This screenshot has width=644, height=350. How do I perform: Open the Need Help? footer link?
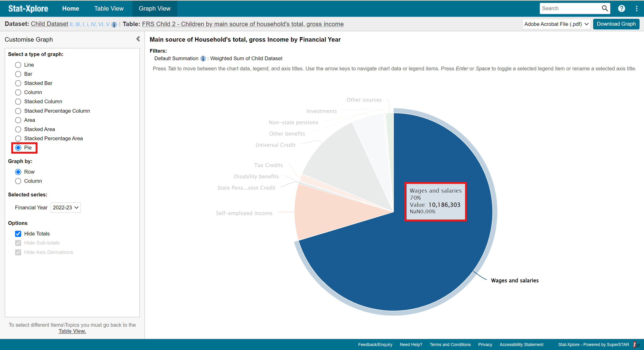pos(411,345)
